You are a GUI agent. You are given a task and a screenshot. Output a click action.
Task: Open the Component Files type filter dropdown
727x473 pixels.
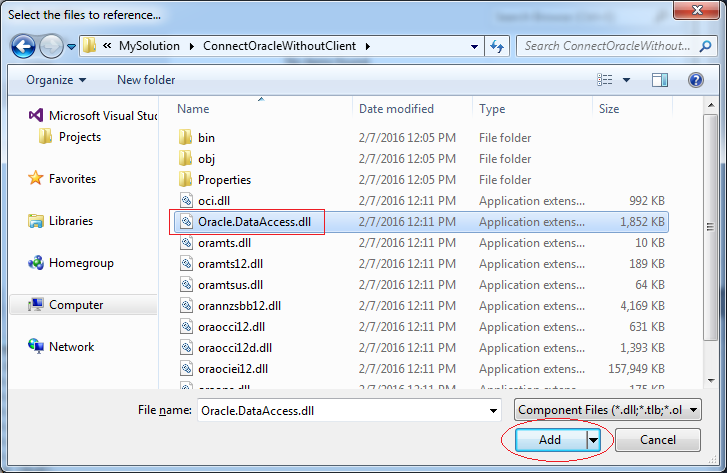pos(607,410)
